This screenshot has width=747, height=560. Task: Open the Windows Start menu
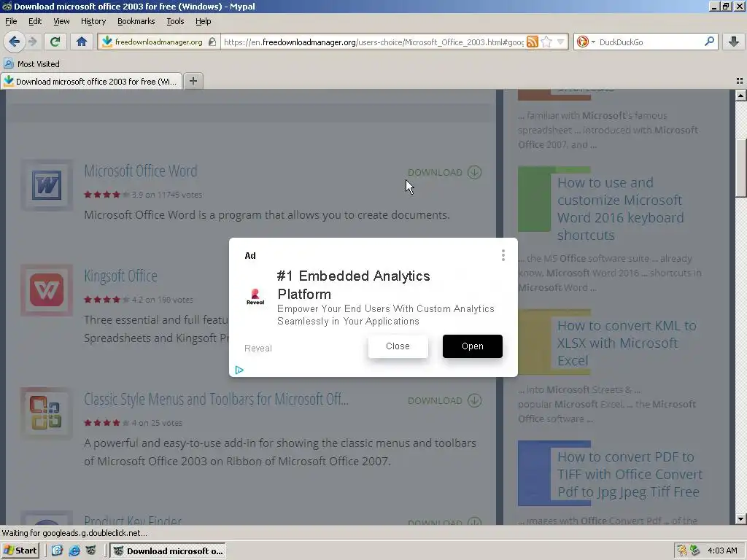[x=20, y=551]
